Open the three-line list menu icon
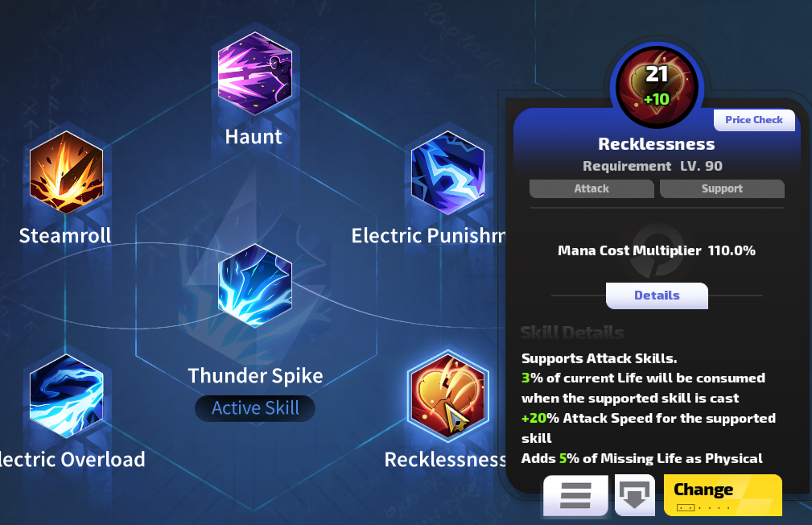 pyautogui.click(x=575, y=495)
